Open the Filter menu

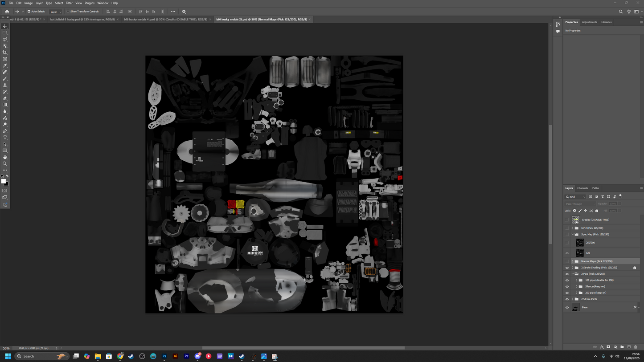[69, 3]
